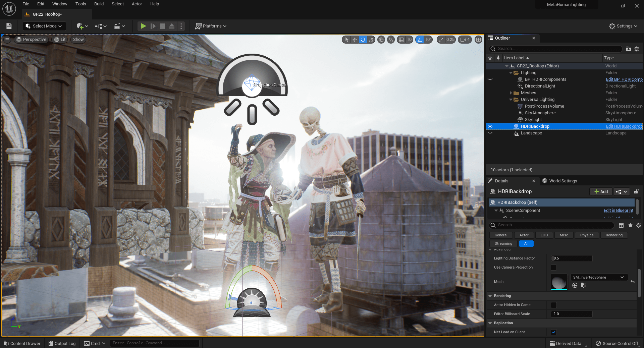
Task: Click the Lighting Distance Factor field
Action: pyautogui.click(x=572, y=258)
